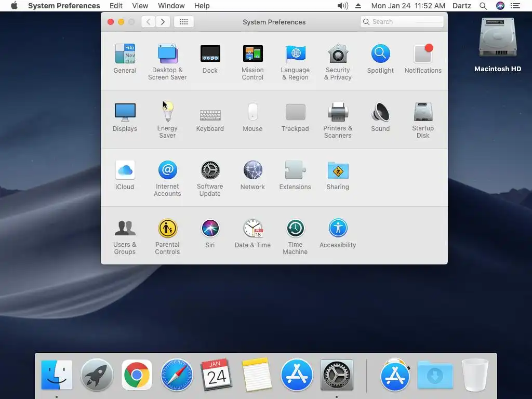Click the Show All grid button

pyautogui.click(x=183, y=22)
